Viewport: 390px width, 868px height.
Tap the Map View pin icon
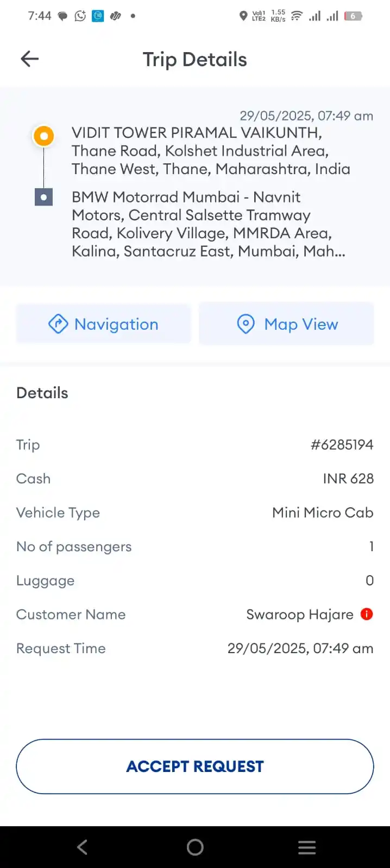pyautogui.click(x=246, y=324)
